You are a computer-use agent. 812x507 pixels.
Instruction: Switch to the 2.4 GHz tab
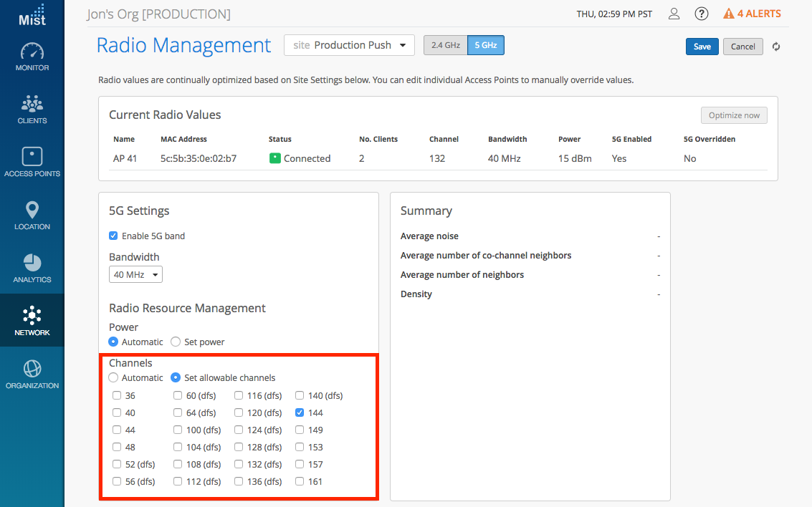click(x=445, y=45)
